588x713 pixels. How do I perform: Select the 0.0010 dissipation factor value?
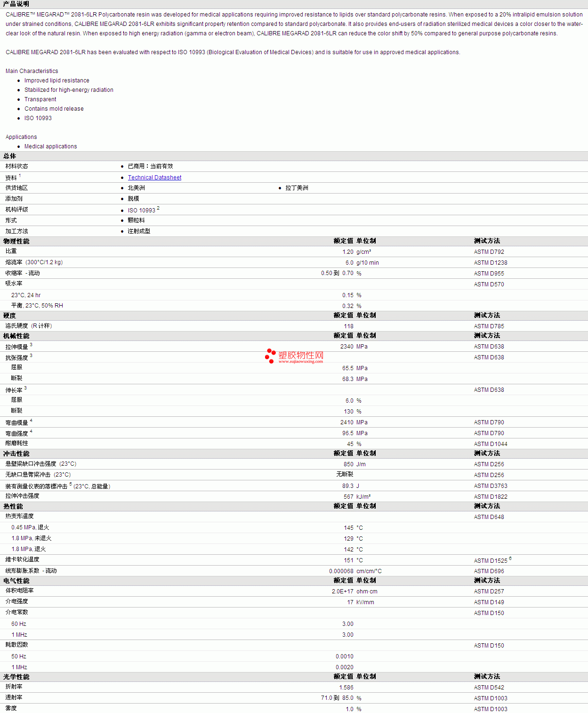(x=345, y=656)
